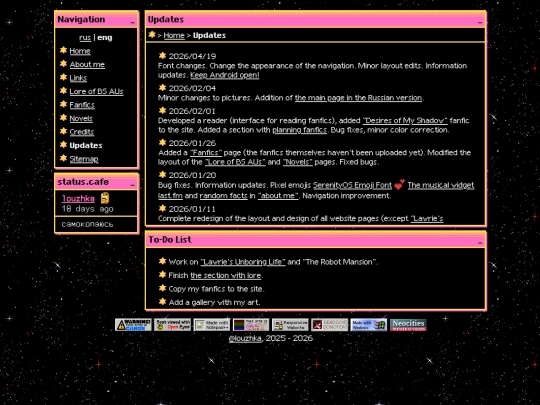Image resolution: width=540 pixels, height=405 pixels.
Task: Open the About me page
Action: point(87,64)
